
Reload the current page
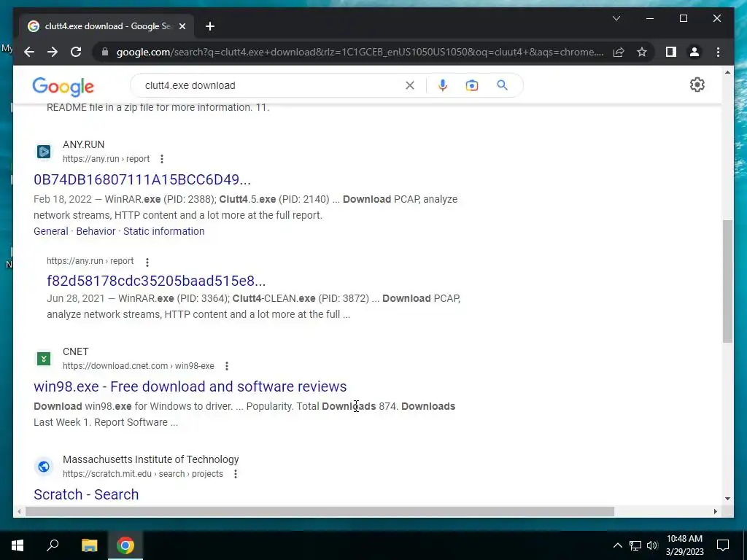coord(76,52)
